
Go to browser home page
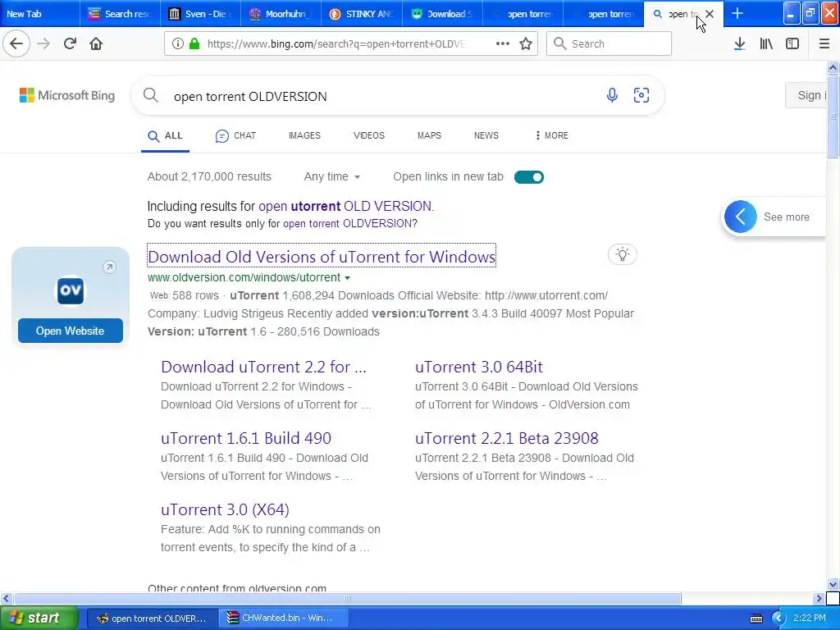(x=96, y=43)
